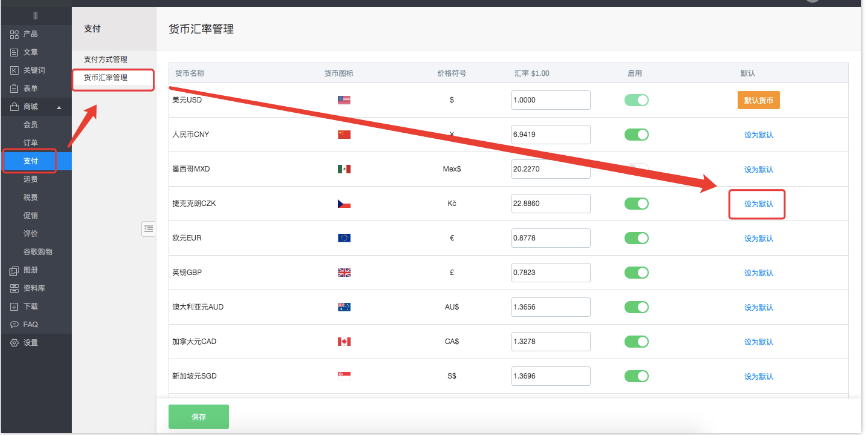The width and height of the screenshot is (866, 435).
Task: Click the orange 默认货币 button for USD
Action: point(758,100)
